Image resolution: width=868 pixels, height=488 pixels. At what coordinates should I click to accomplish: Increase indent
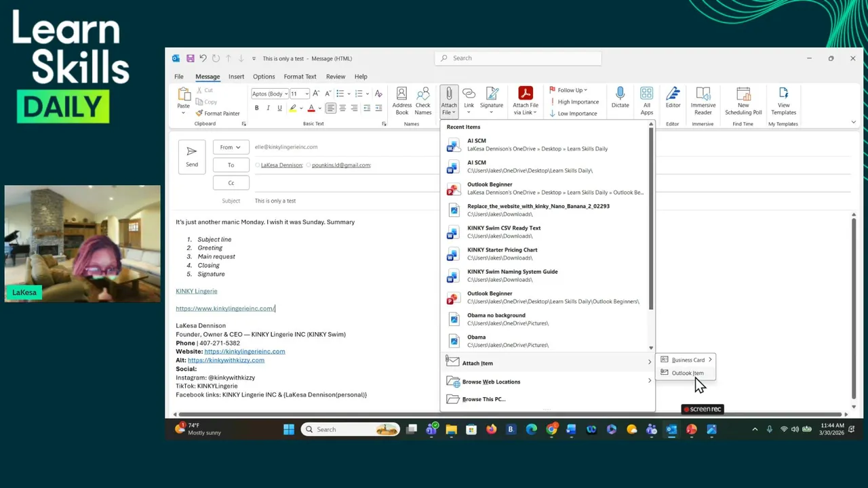[379, 108]
